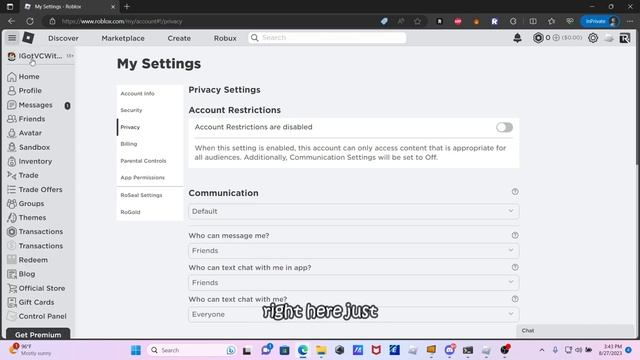This screenshot has height=360, width=640.
Task: Open Microsoft Edge from the taskbar
Action: (x=303, y=350)
